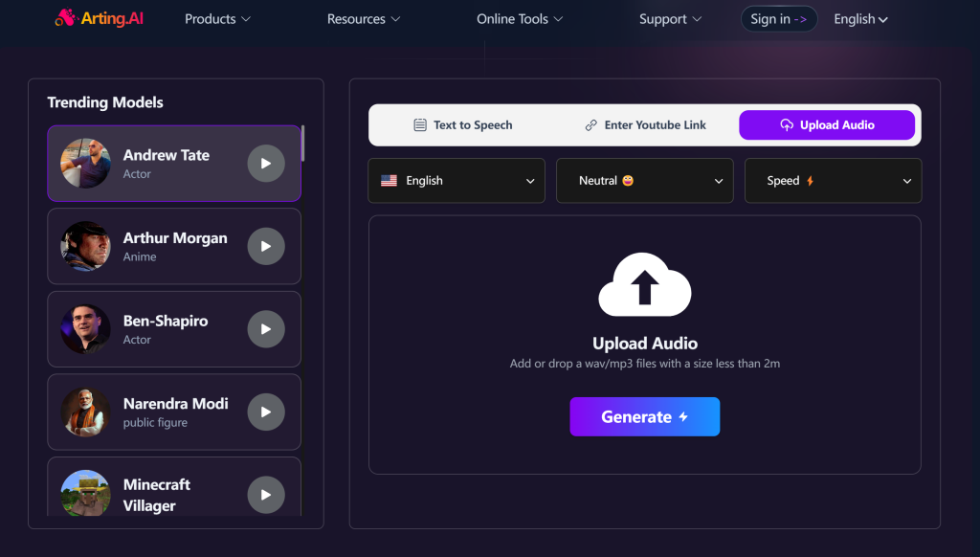Open the English language dropdown with flag
Image resolution: width=980 pixels, height=557 pixels.
457,181
